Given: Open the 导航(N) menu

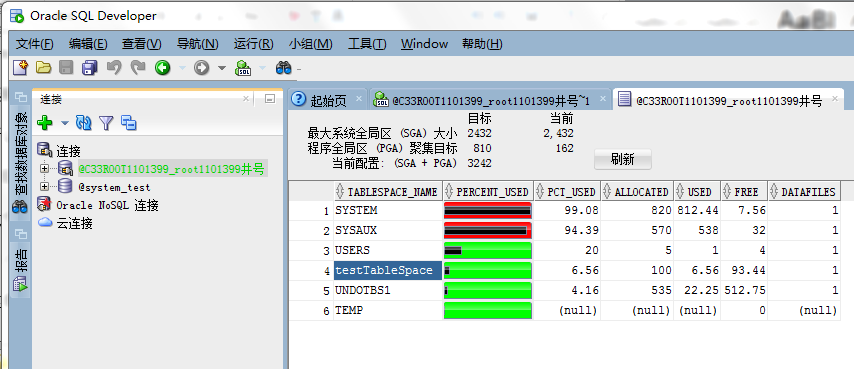Looking at the screenshot, I should click(198, 44).
